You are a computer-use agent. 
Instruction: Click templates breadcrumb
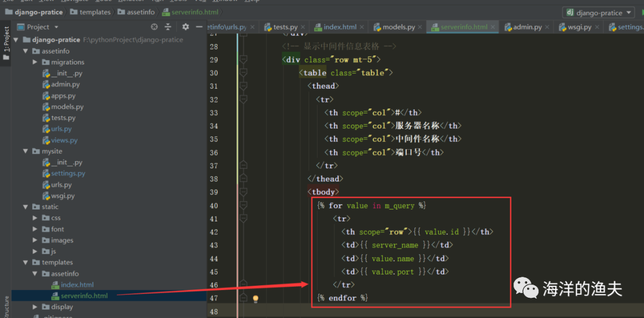point(91,12)
